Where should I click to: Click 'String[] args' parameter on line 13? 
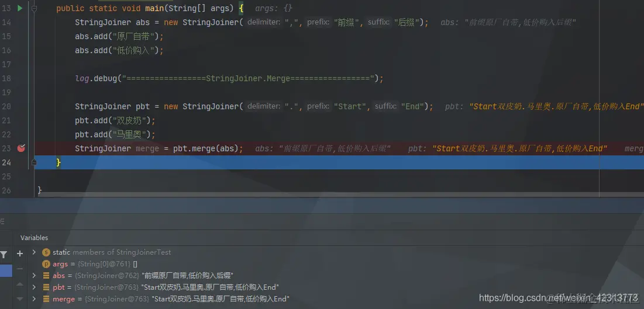point(198,8)
